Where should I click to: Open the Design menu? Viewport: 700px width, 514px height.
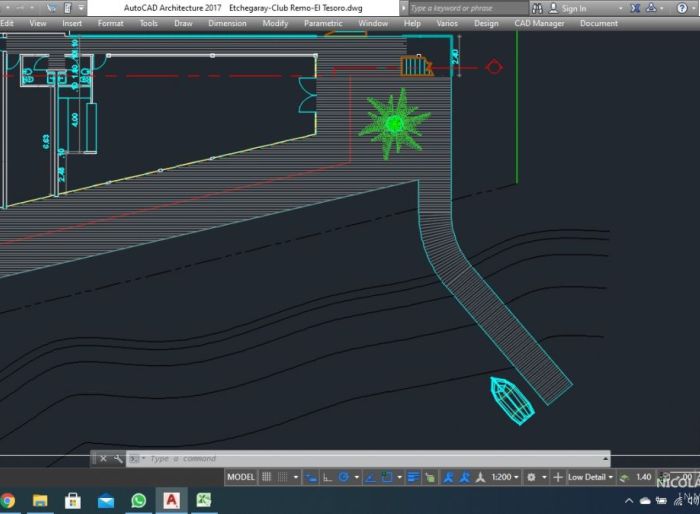[x=486, y=23]
